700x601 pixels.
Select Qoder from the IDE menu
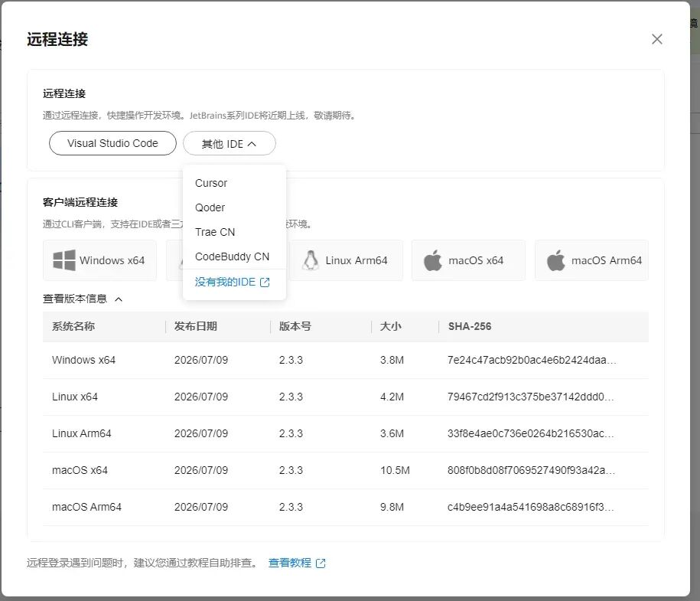pyautogui.click(x=210, y=207)
